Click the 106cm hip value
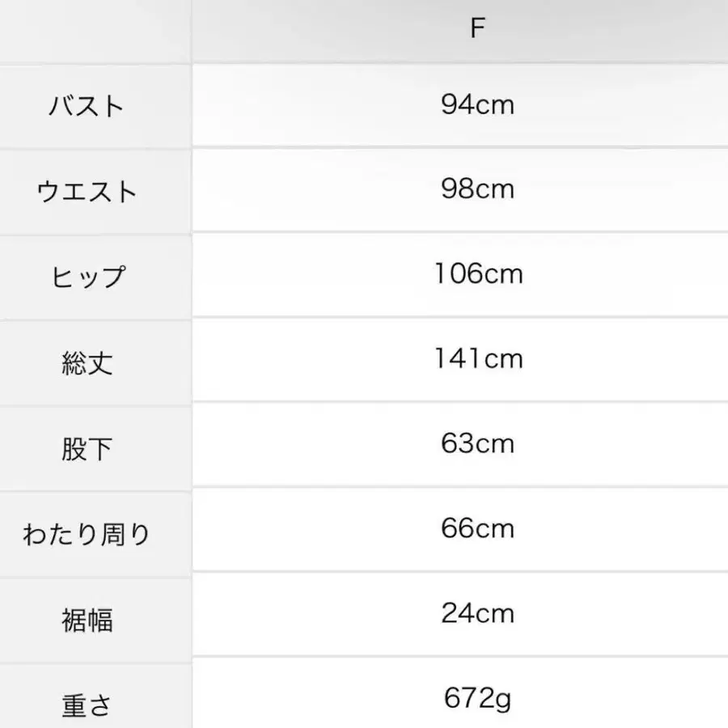Viewport: 728px width, 728px height. point(477,274)
